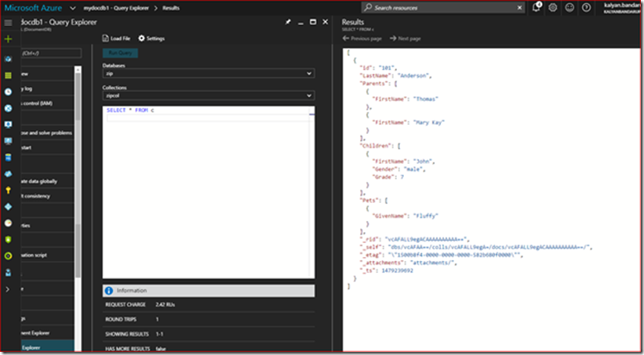This screenshot has width=644, height=355.
Task: Click the SHOWING RESULTS 1-1 row
Action: pyautogui.click(x=209, y=334)
